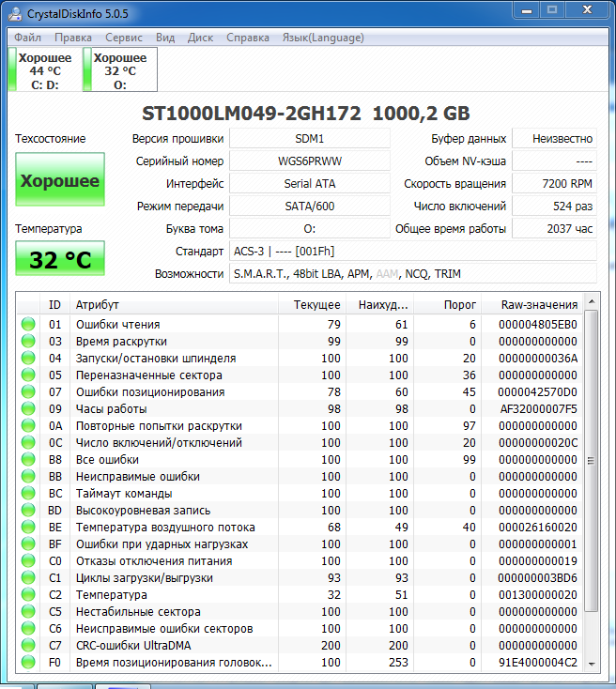The height and width of the screenshot is (689, 616).
Task: Click the 32 °C temperature button
Action: point(60,258)
